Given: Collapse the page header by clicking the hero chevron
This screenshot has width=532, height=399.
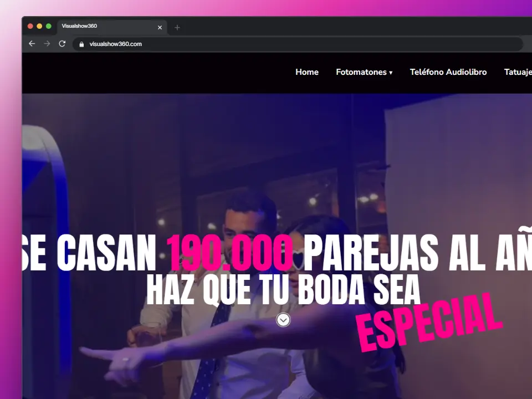Looking at the screenshot, I should [x=283, y=320].
